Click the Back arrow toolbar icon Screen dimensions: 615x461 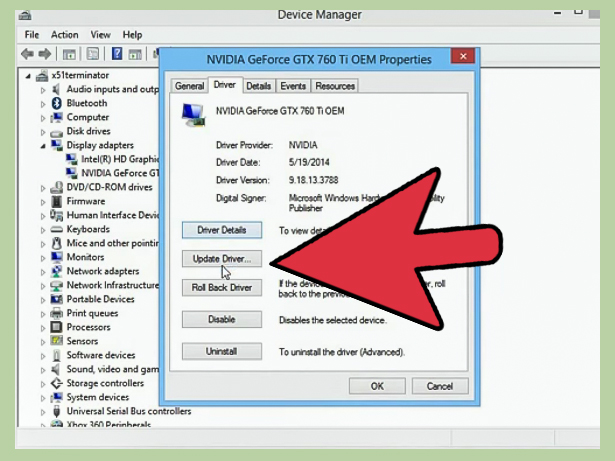pyautogui.click(x=27, y=54)
